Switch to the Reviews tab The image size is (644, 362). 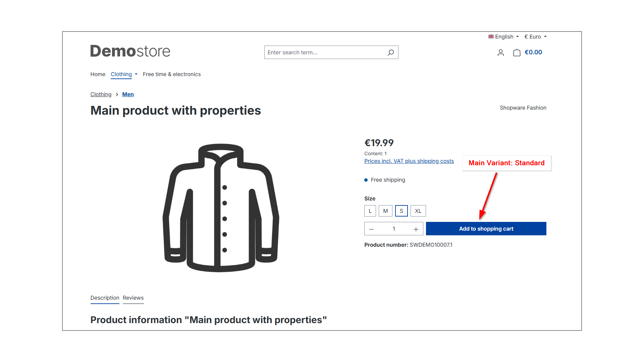(133, 298)
